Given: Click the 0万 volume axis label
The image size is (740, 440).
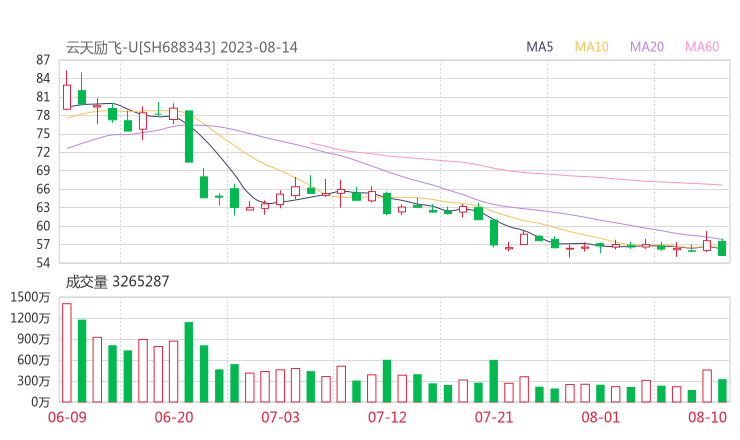Looking at the screenshot, I should 40,402.
